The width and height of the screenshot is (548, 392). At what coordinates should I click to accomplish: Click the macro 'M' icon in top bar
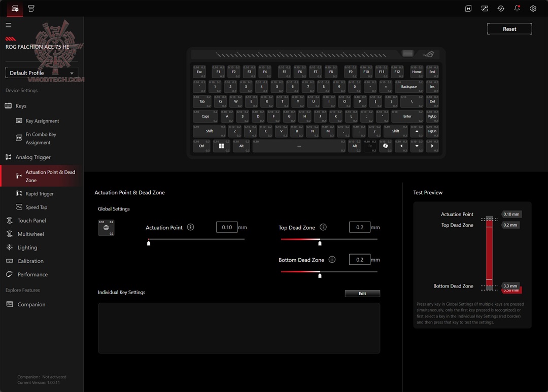pyautogui.click(x=468, y=9)
